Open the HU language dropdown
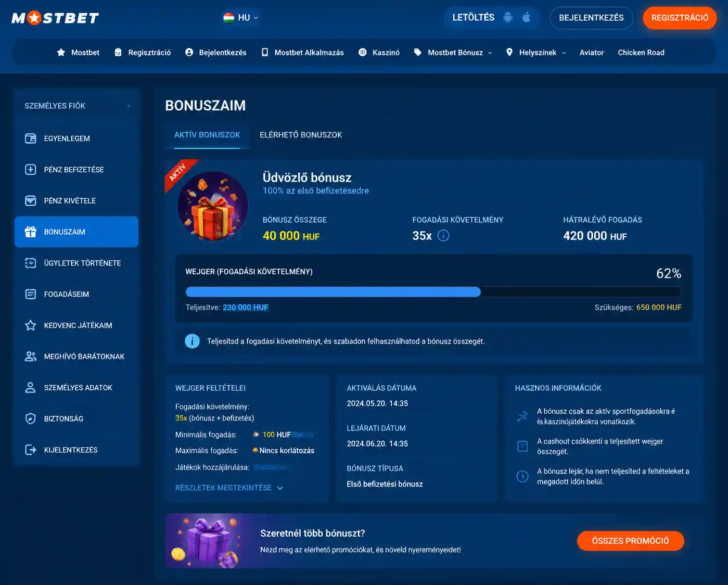 [x=241, y=18]
